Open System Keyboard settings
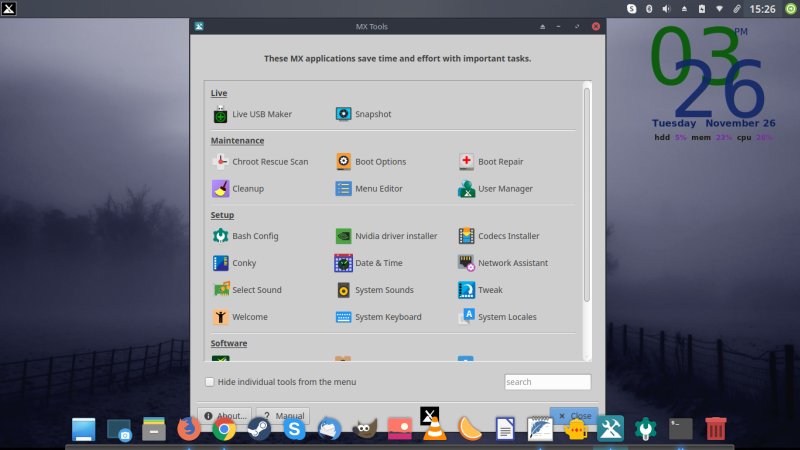 [378, 317]
